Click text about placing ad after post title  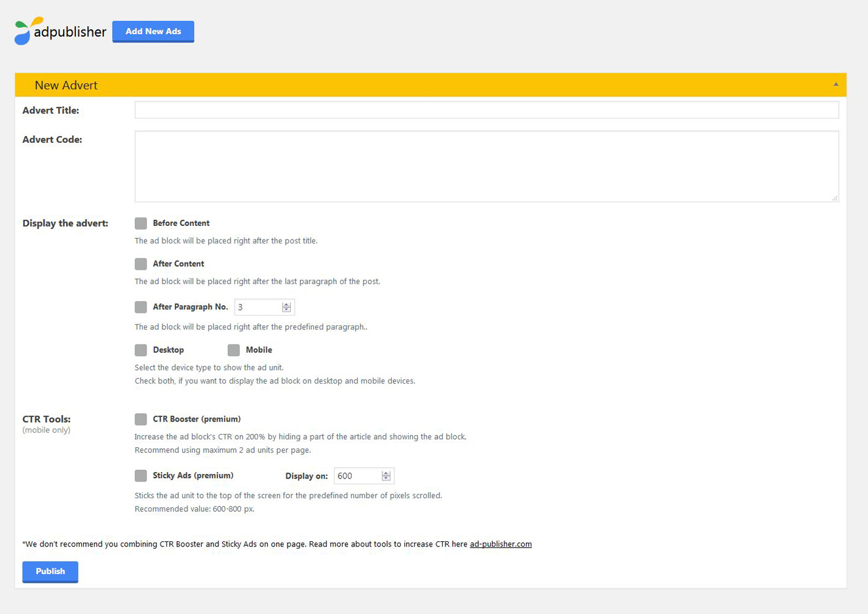226,241
